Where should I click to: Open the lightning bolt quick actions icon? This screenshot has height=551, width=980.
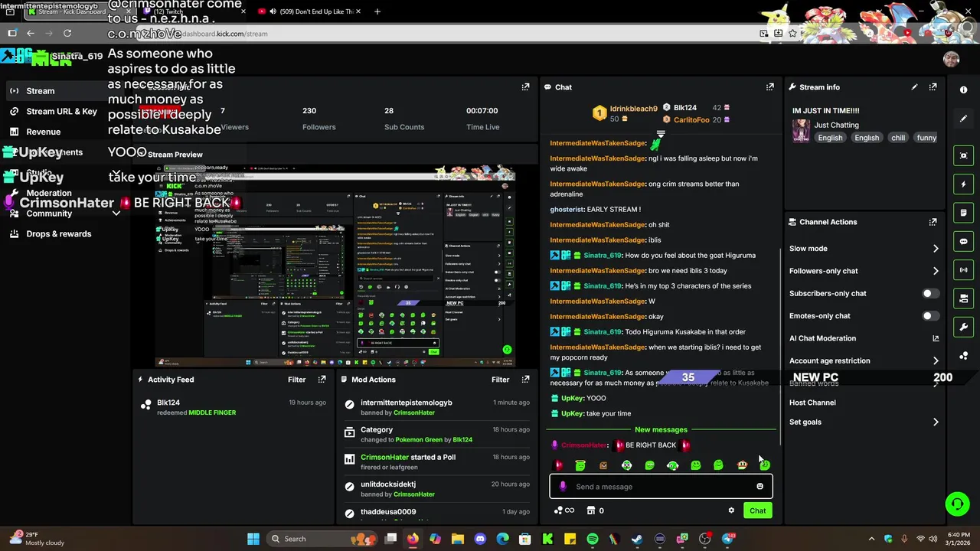tap(963, 184)
